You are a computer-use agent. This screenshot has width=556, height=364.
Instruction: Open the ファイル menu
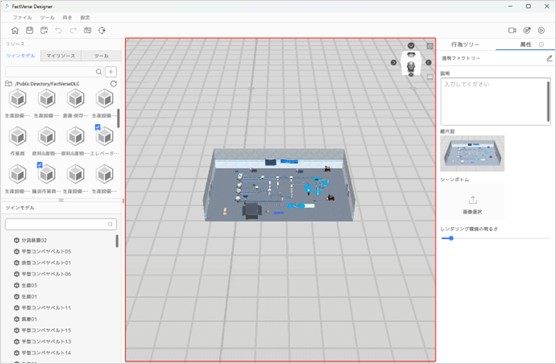pyautogui.click(x=22, y=17)
